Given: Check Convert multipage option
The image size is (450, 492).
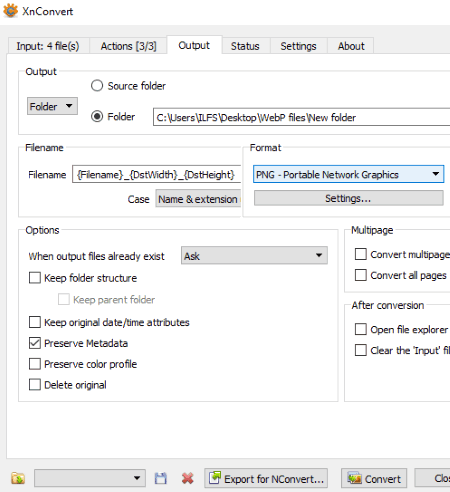Looking at the screenshot, I should (361, 254).
